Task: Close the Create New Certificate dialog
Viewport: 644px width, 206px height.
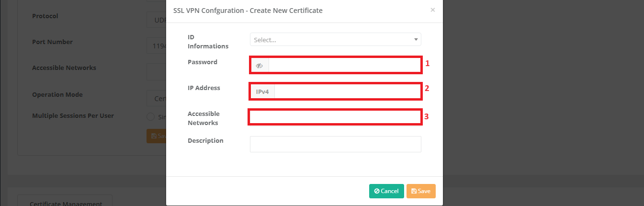Action: tap(433, 10)
